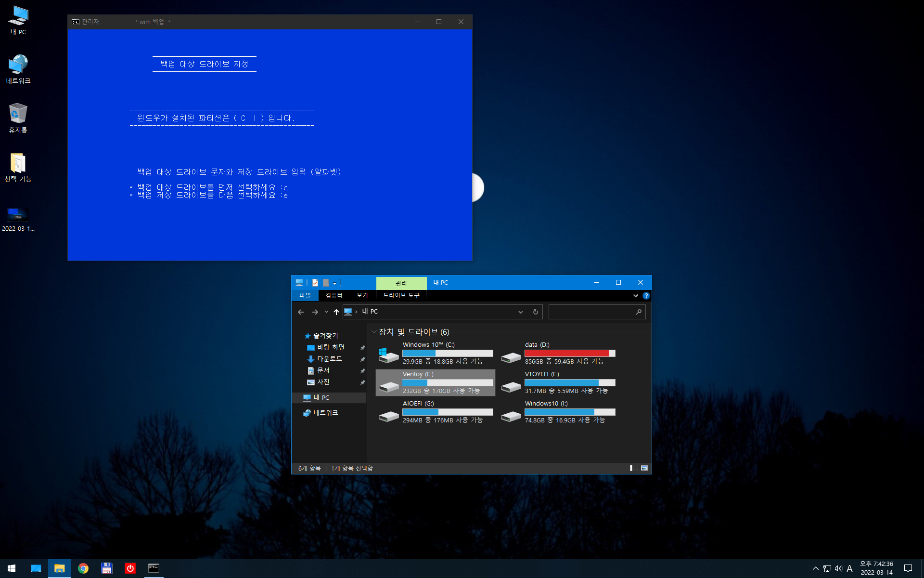This screenshot has height=578, width=924.
Task: Open the 드라이브 도구 ribbon tab
Action: click(x=401, y=295)
